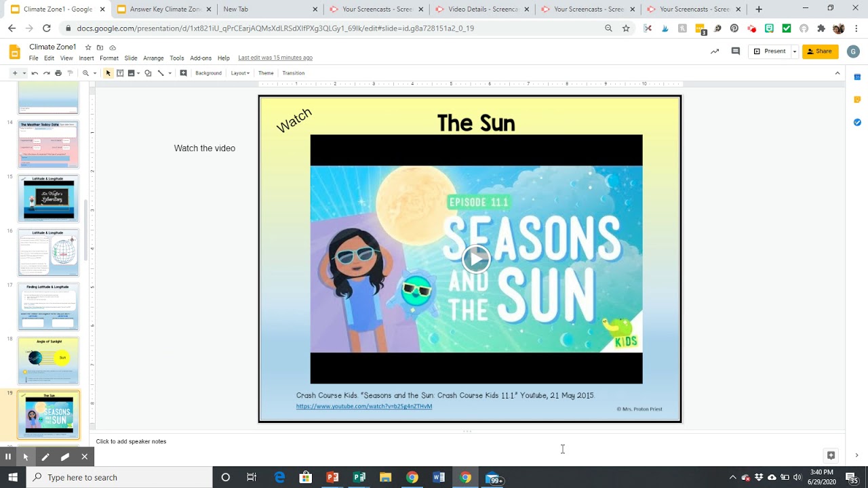Choose the Select cursor tool
The image size is (868, 488).
[x=108, y=73]
